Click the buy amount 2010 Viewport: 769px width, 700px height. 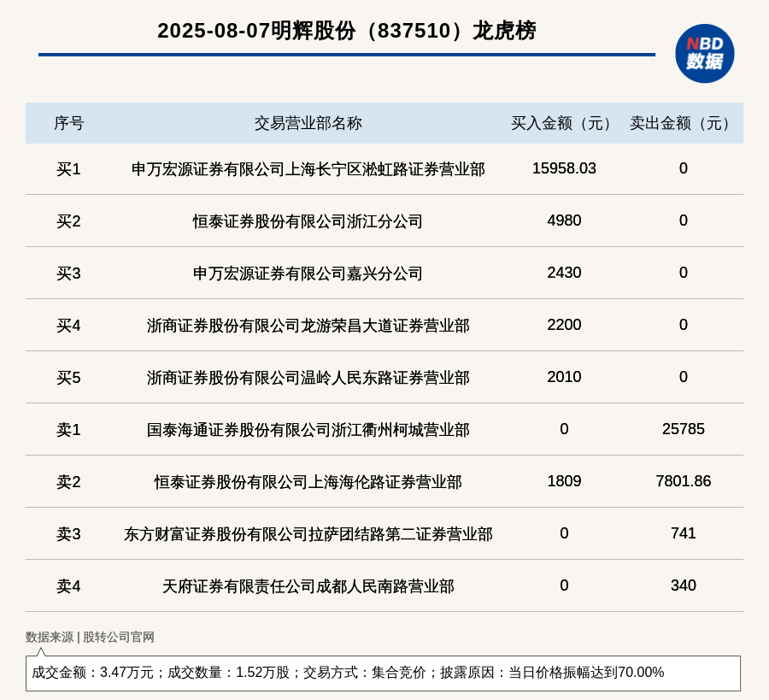tap(564, 377)
